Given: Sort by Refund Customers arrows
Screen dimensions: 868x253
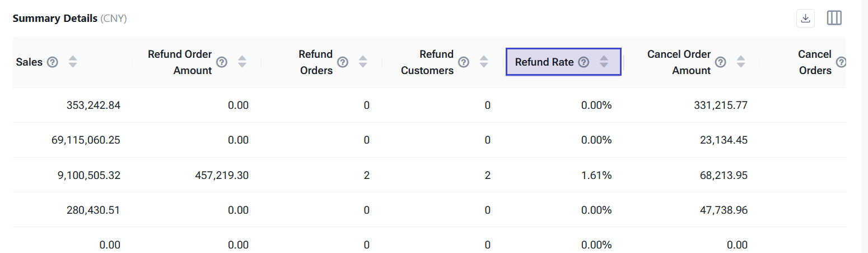Looking at the screenshot, I should coord(484,62).
